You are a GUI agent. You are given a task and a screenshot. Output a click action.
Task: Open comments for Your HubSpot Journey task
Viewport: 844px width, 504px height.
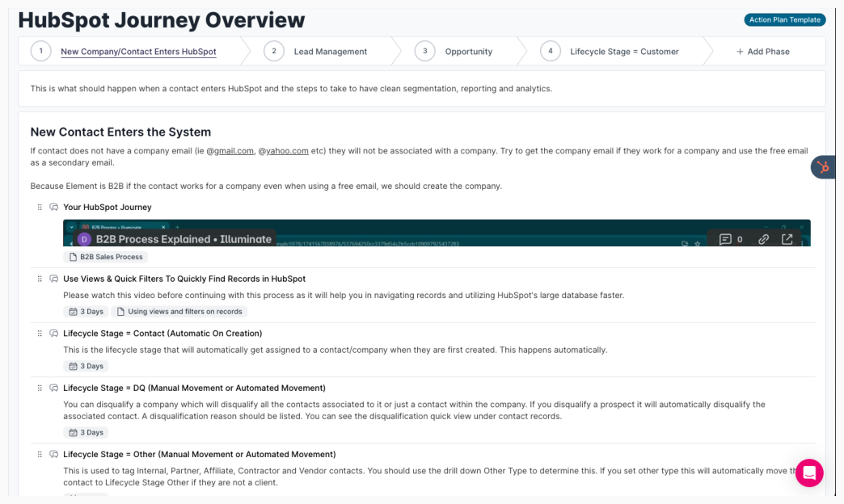54,207
